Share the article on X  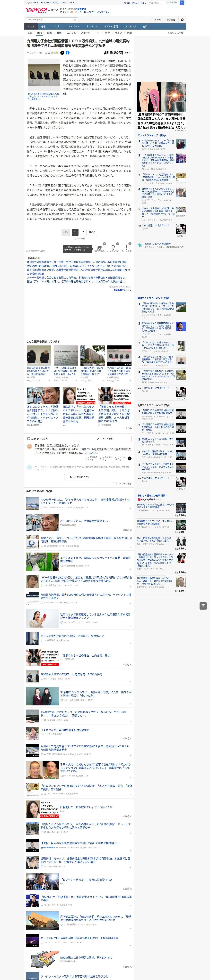(62, 53)
